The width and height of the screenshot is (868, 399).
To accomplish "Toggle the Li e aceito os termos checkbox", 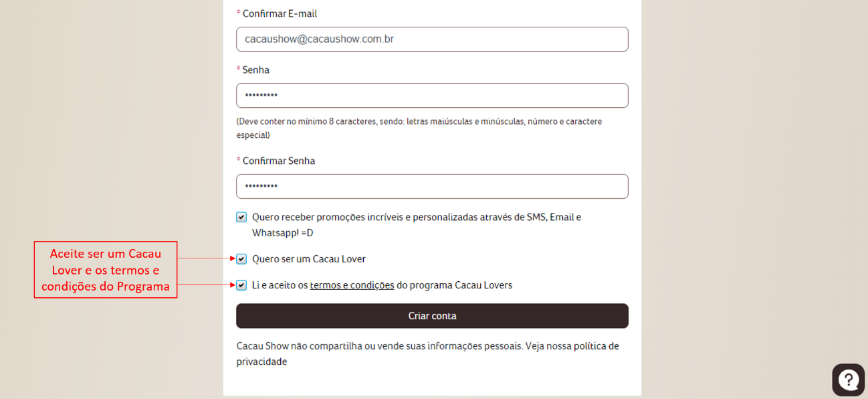I will [x=241, y=285].
